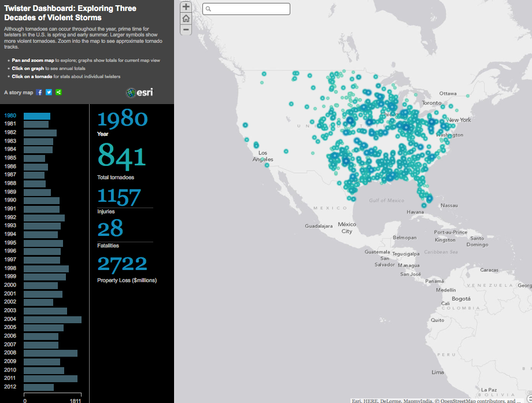Choose the 1992 bar in the chart

click(x=44, y=218)
